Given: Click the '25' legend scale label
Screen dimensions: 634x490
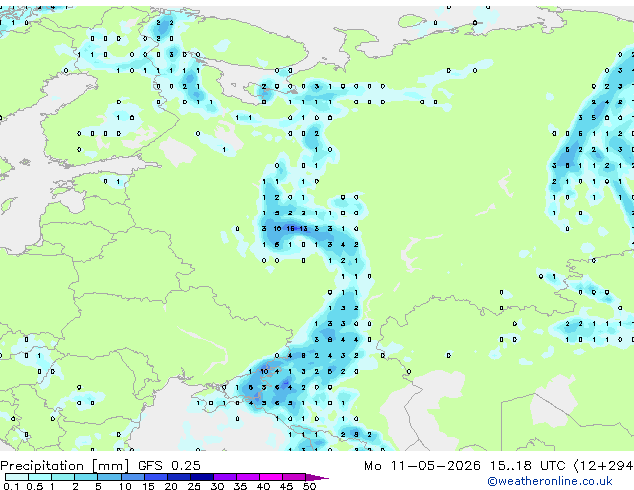Looking at the screenshot, I should [194, 486].
